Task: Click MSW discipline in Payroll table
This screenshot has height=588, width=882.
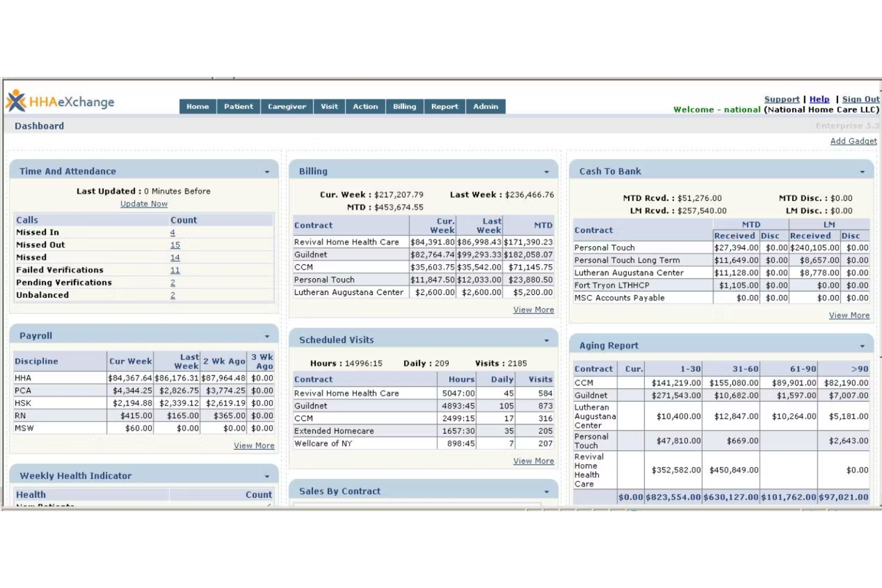Action: coord(24,428)
